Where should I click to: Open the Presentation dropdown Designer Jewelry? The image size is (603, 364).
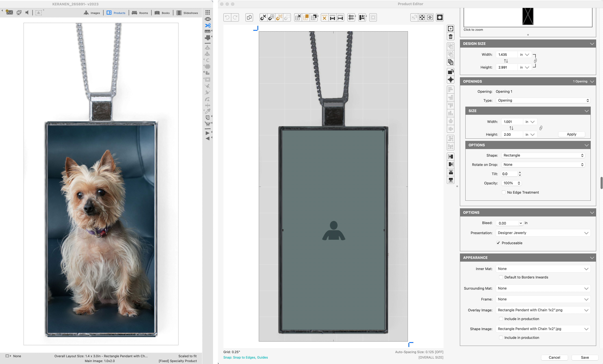pos(543,233)
